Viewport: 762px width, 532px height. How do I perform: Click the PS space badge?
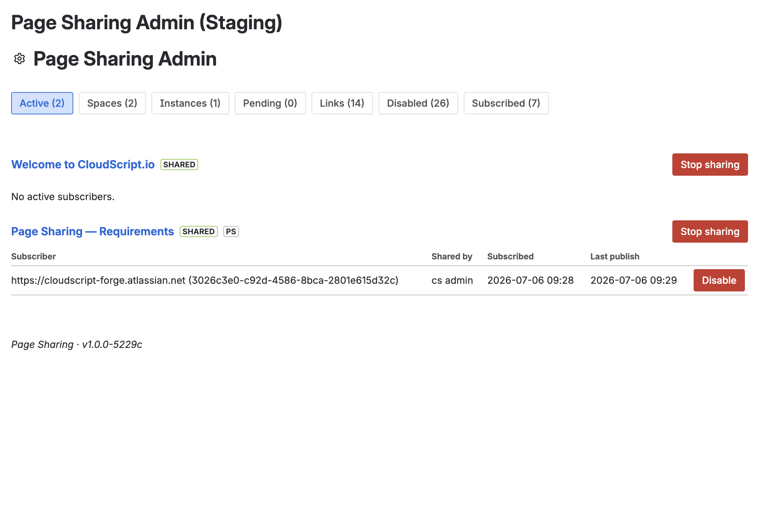(x=231, y=231)
